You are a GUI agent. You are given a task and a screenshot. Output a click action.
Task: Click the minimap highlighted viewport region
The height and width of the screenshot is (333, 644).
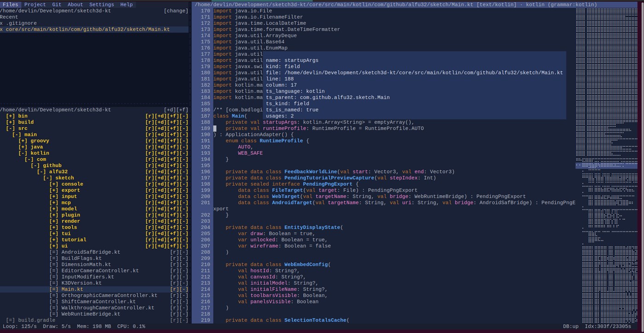coord(606,165)
